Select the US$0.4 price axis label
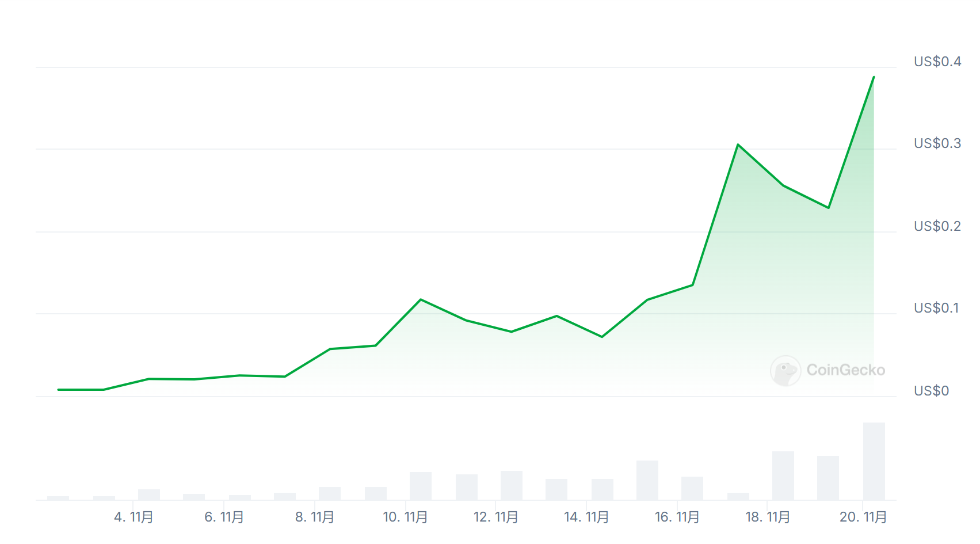 pos(937,62)
